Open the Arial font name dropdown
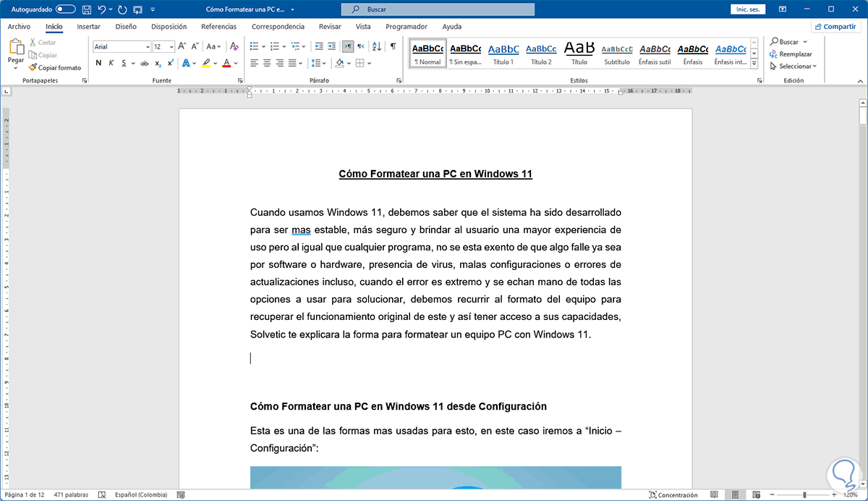868x501 pixels. click(x=147, y=46)
